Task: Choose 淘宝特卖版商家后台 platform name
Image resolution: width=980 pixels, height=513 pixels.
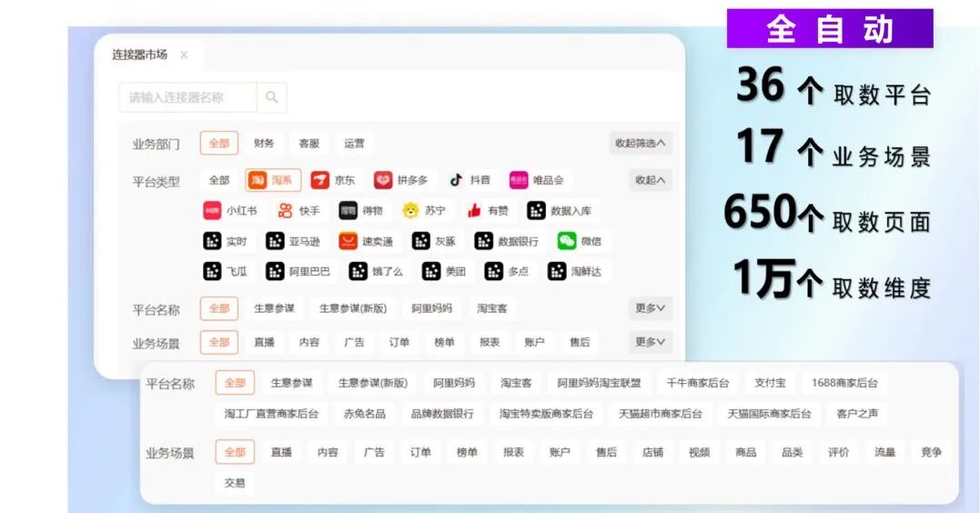Action: click(x=546, y=414)
